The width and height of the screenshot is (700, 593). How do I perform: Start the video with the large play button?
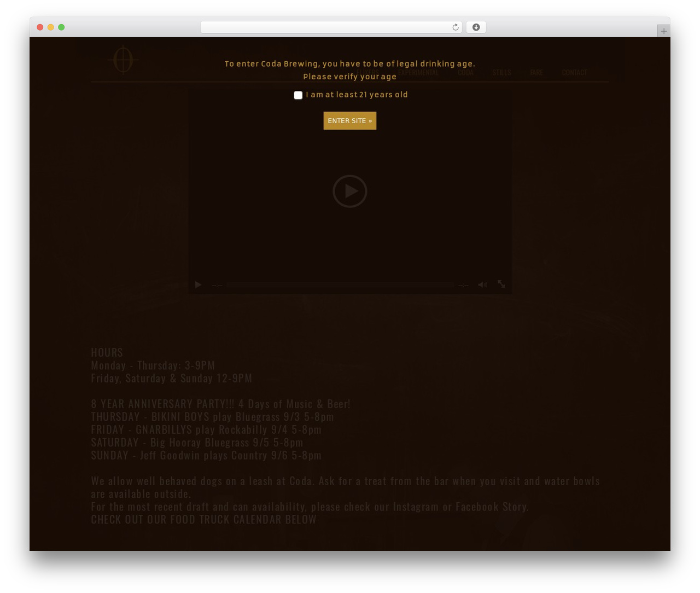(x=350, y=191)
